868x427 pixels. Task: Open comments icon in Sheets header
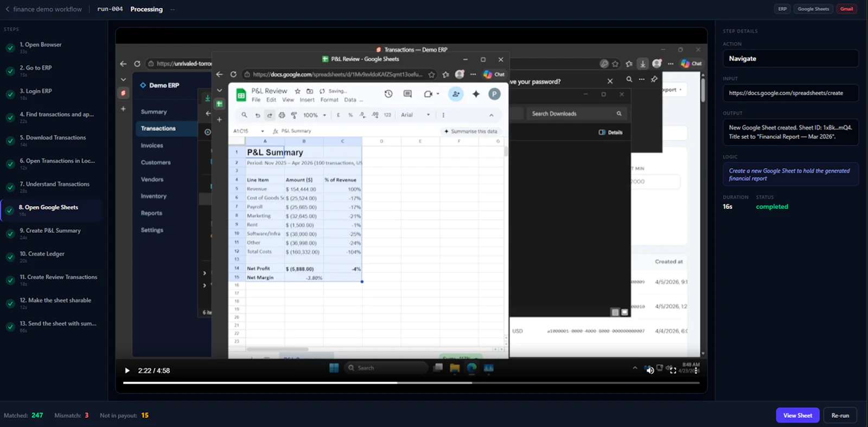point(407,94)
